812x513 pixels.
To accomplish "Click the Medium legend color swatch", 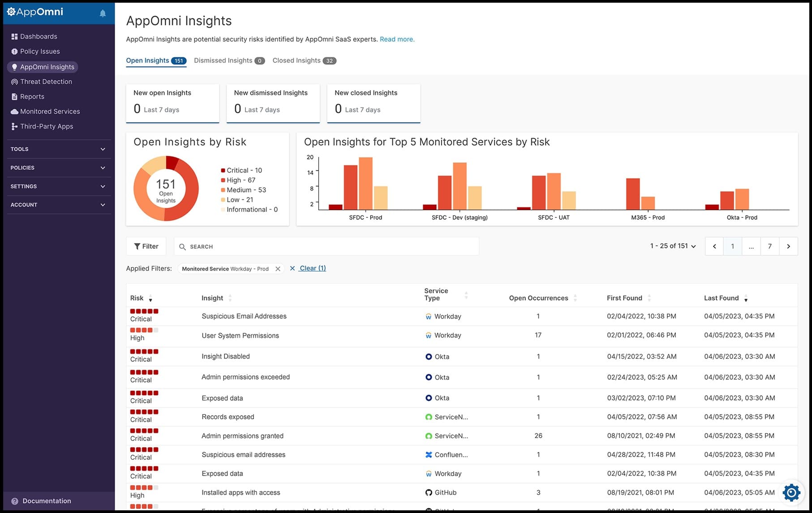I will [x=223, y=190].
